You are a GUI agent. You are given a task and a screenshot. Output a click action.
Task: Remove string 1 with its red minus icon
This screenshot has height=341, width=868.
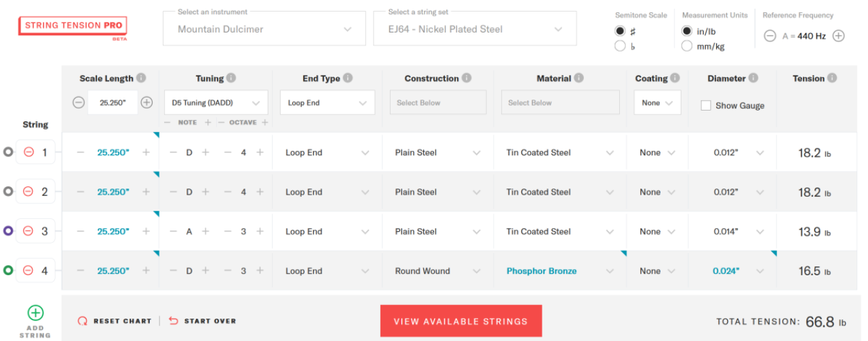coord(28,153)
